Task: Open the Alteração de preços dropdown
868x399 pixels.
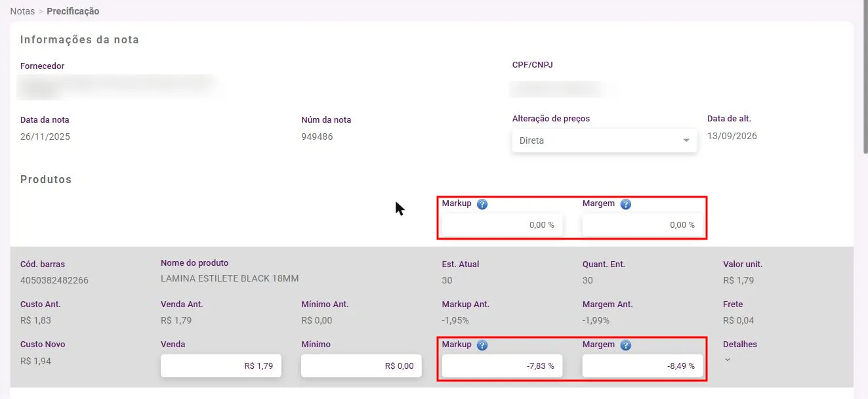Action: (604, 140)
